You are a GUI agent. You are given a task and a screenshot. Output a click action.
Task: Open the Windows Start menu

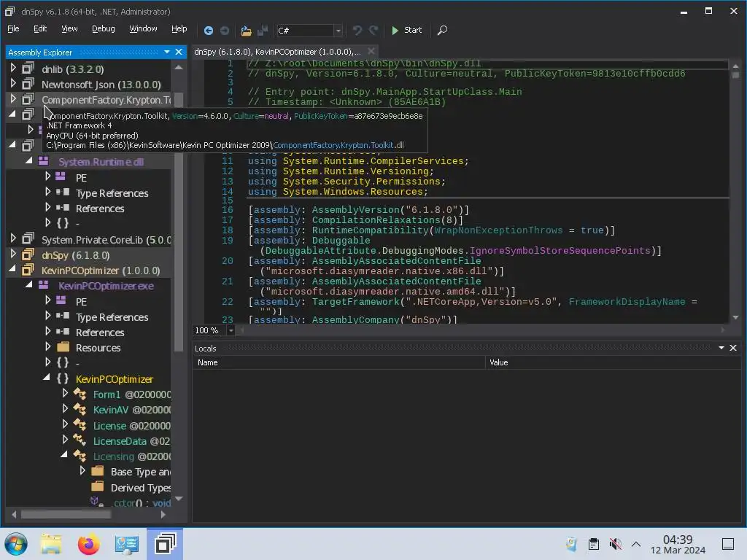(x=16, y=544)
